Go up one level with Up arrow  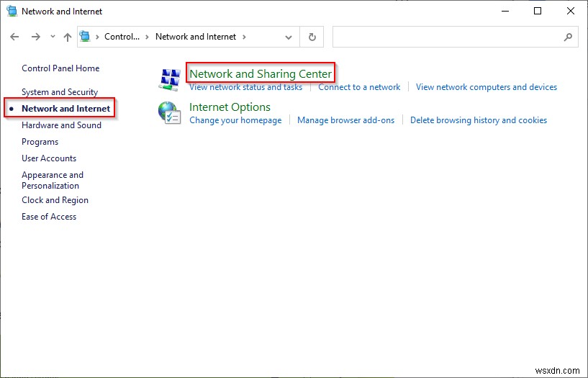click(x=68, y=37)
